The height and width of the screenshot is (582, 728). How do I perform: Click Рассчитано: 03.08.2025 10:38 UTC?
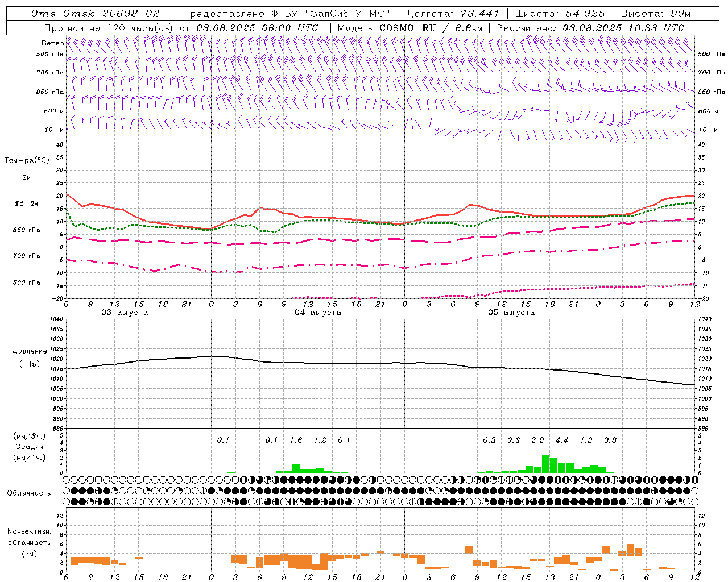click(x=590, y=28)
